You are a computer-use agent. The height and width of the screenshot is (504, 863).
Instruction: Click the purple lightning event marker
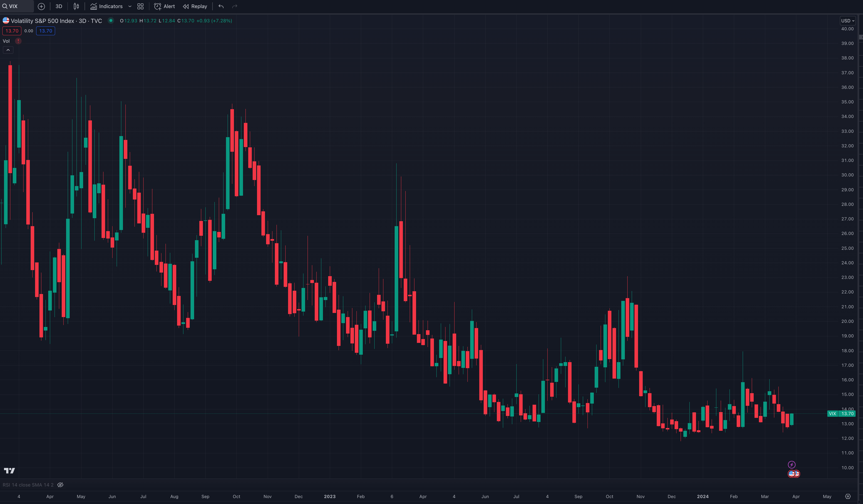pos(792,465)
